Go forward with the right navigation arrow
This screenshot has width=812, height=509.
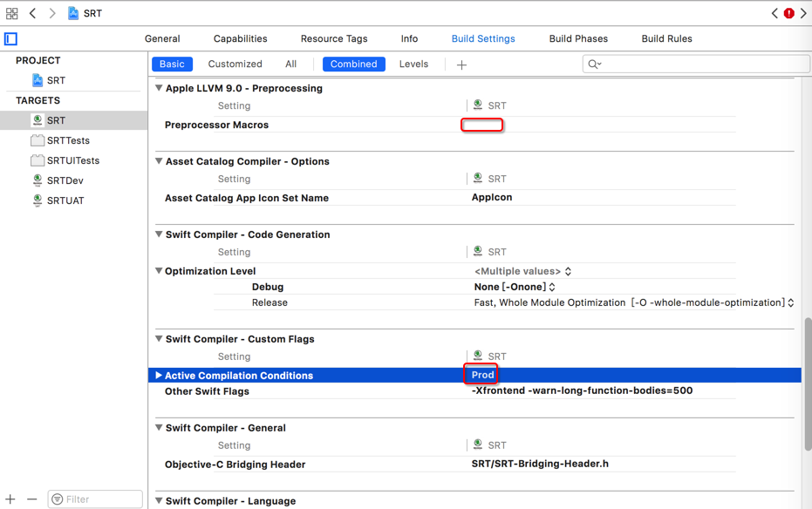click(52, 13)
